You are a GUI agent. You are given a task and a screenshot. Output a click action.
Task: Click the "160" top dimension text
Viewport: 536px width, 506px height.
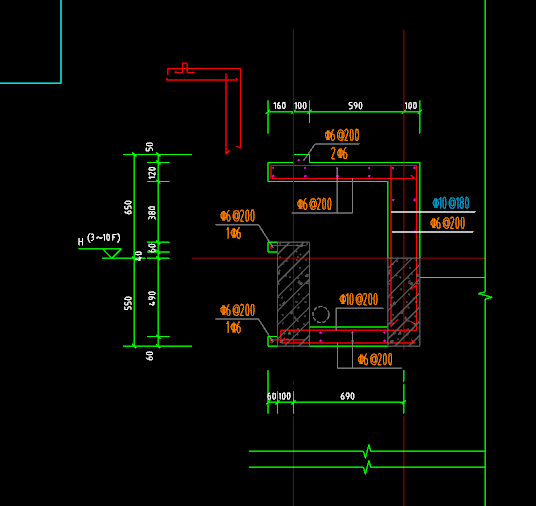(279, 106)
